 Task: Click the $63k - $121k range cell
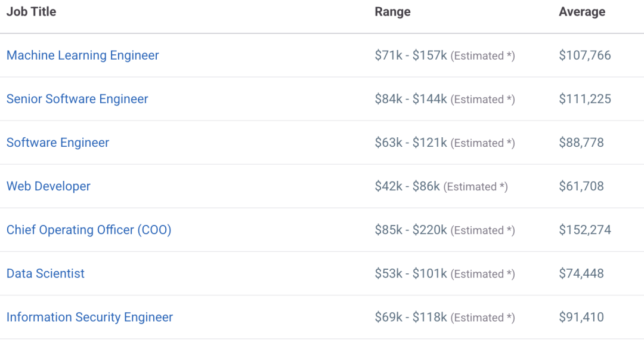(x=411, y=143)
